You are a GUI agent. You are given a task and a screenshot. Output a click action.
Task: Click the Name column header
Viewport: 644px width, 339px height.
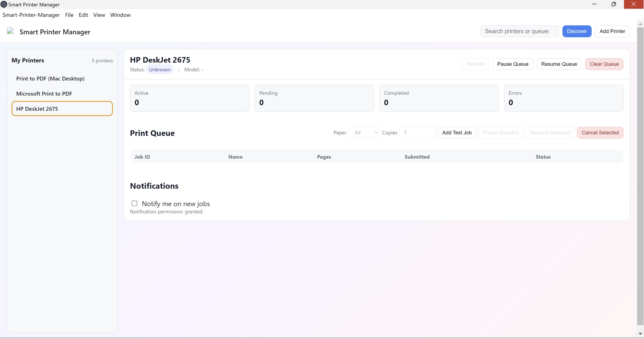pos(235,157)
